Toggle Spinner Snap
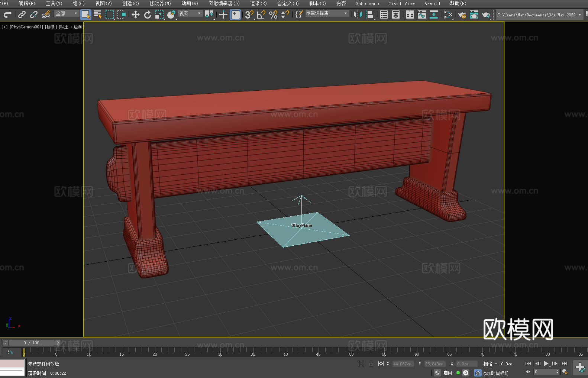This screenshot has width=588, height=378. coord(285,14)
